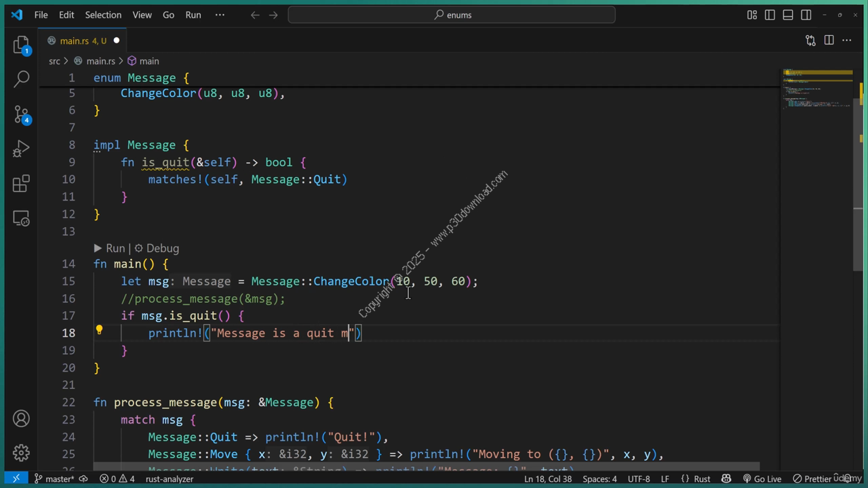
Task: Click the lightbulb code action icon
Action: (x=99, y=331)
